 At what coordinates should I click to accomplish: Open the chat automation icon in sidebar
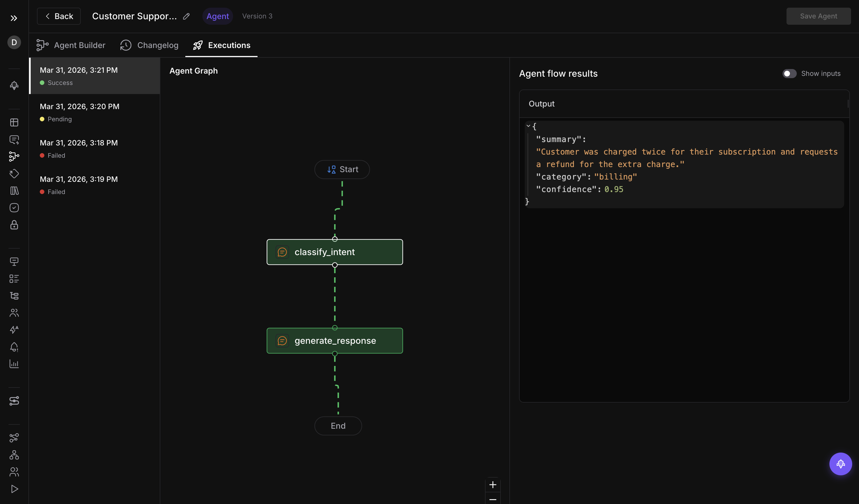click(x=14, y=140)
